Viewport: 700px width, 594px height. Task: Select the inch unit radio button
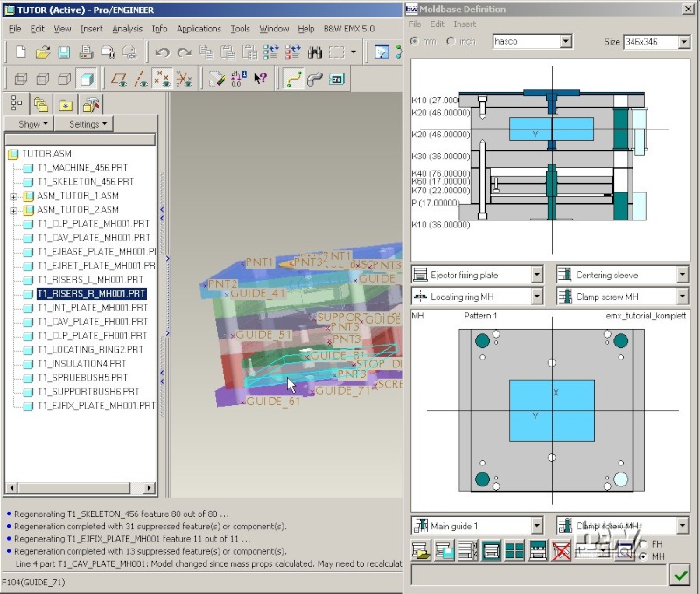tap(451, 41)
